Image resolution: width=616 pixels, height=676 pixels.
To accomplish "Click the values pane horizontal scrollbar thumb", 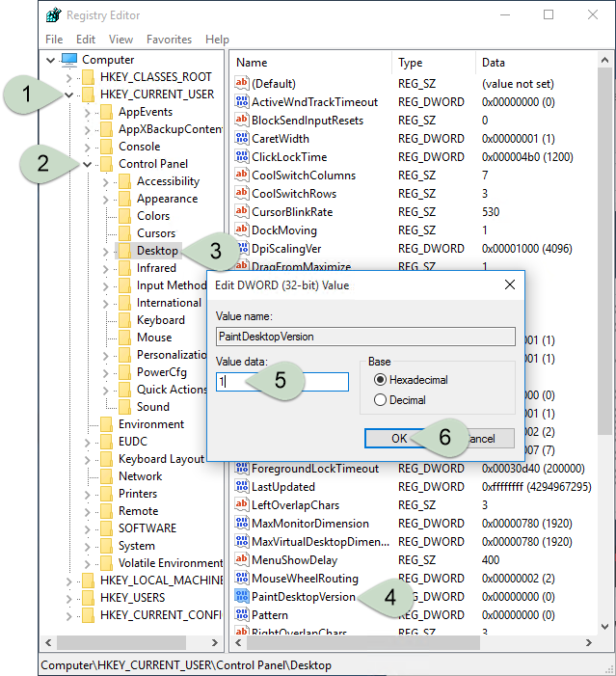I will click(x=363, y=643).
